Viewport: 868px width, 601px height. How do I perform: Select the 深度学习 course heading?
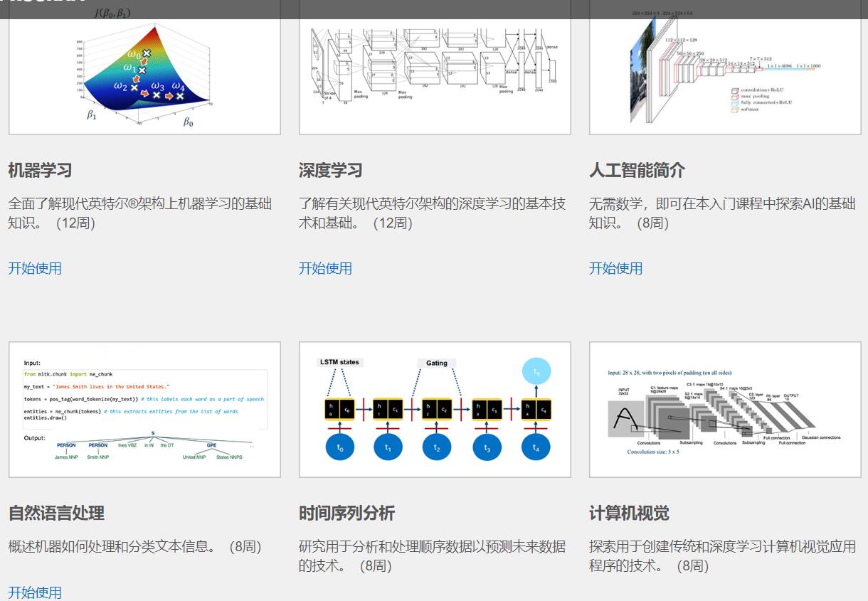[x=330, y=171]
